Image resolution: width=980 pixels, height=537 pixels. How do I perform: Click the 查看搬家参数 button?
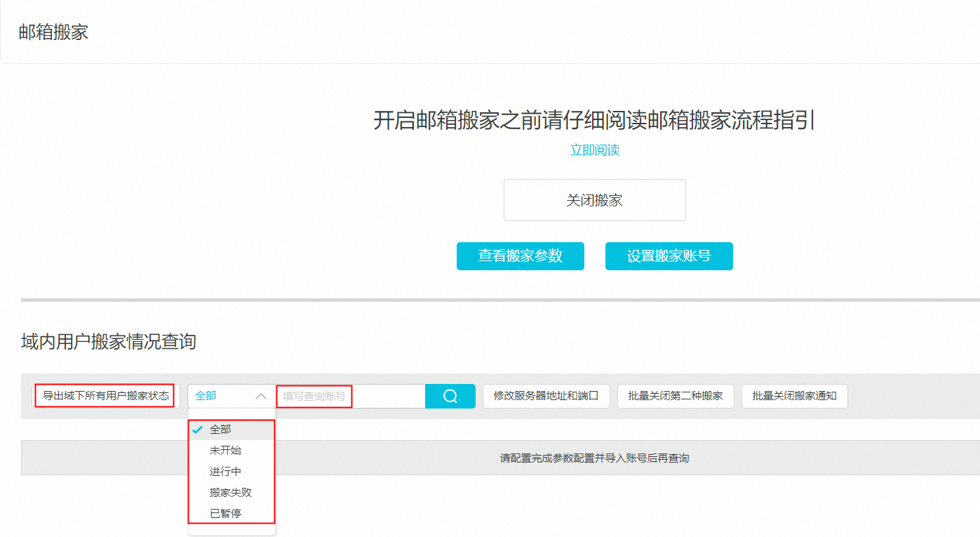(520, 256)
